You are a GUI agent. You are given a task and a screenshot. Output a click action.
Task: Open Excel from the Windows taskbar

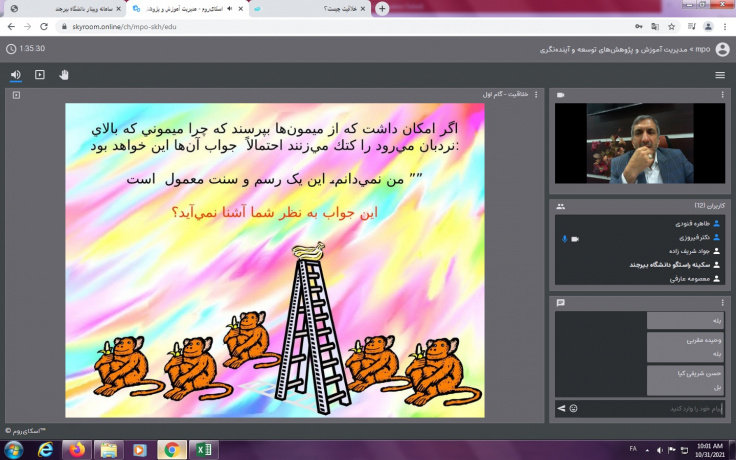coord(203,449)
